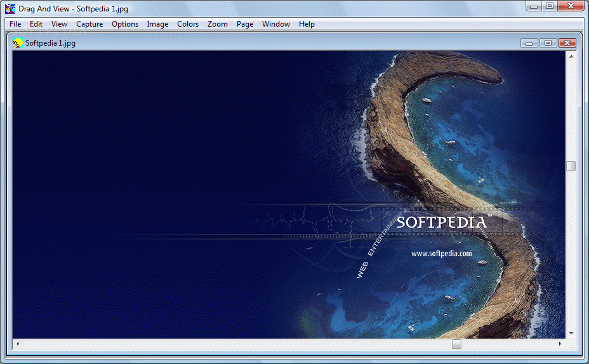The width and height of the screenshot is (589, 364).
Task: Open the Image menu
Action: point(157,24)
